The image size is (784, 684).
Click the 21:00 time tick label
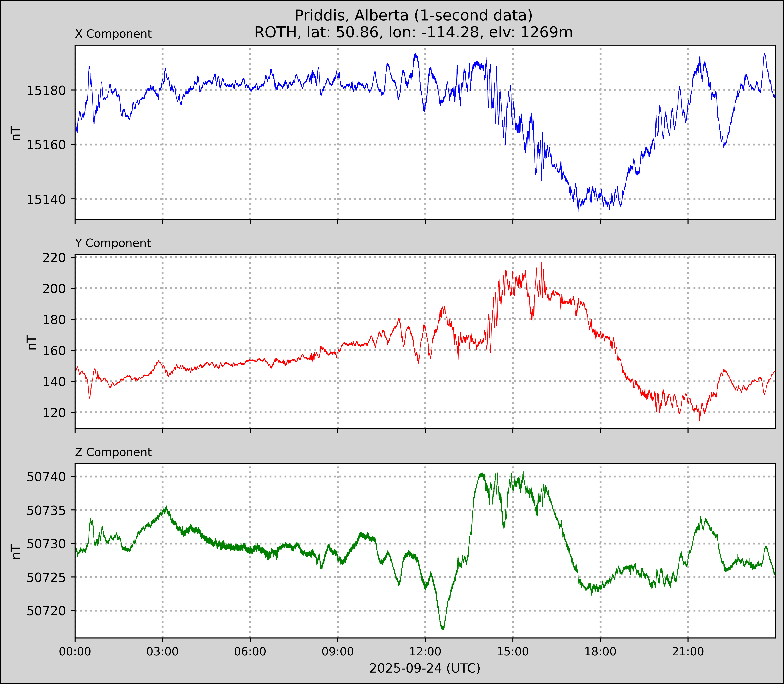(688, 652)
